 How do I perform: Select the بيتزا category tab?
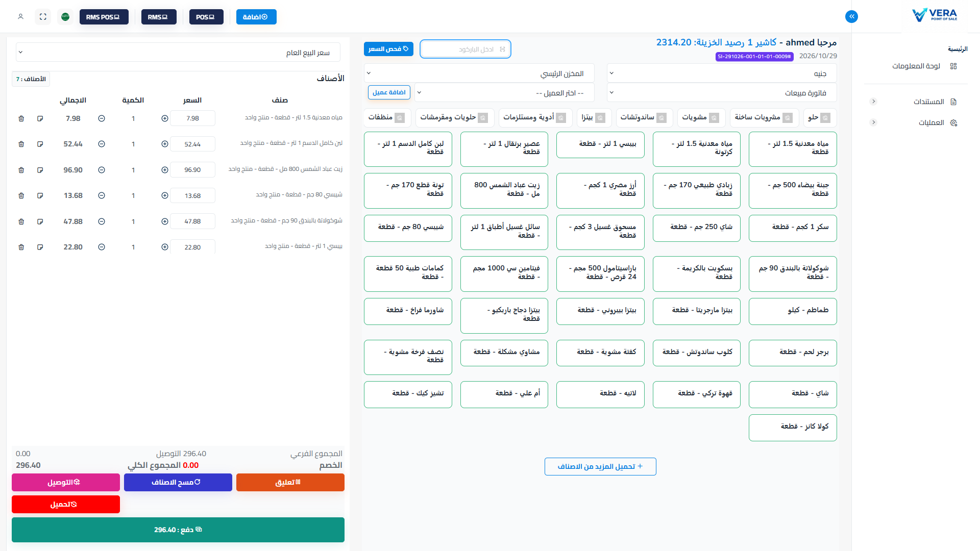(594, 118)
